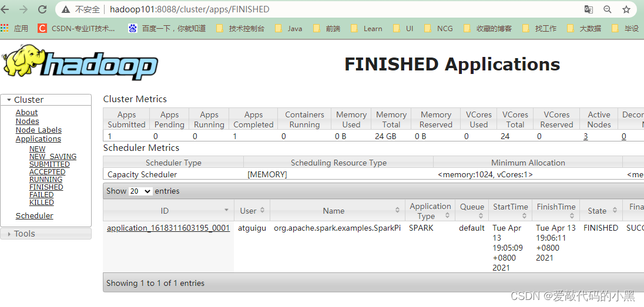Expand the Tools section
Viewport: 644px width, 307px height.
coord(46,234)
